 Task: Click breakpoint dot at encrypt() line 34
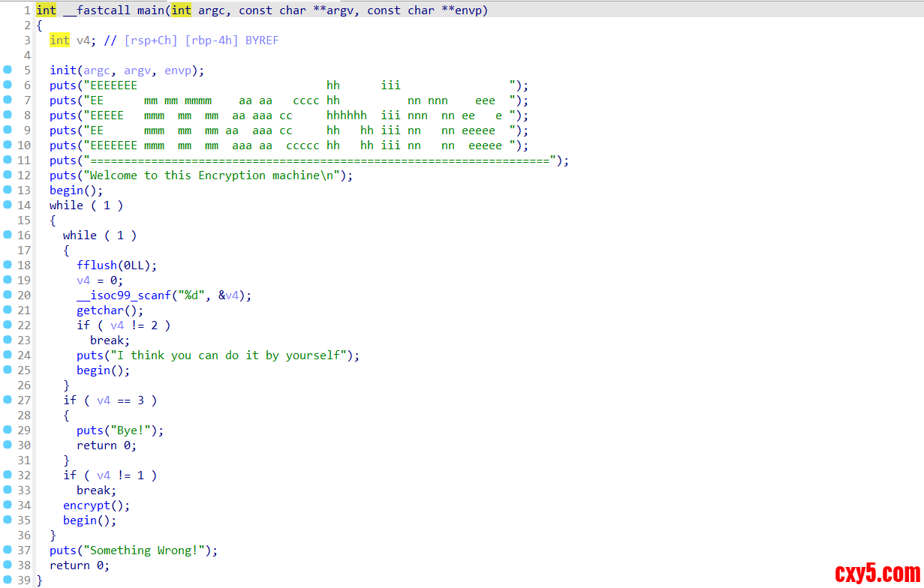(x=8, y=505)
